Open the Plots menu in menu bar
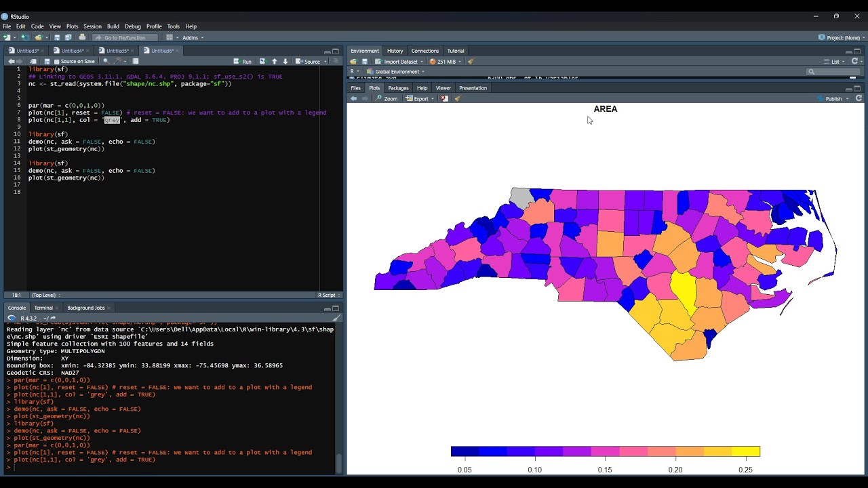The height and width of the screenshot is (488, 868). (x=72, y=26)
